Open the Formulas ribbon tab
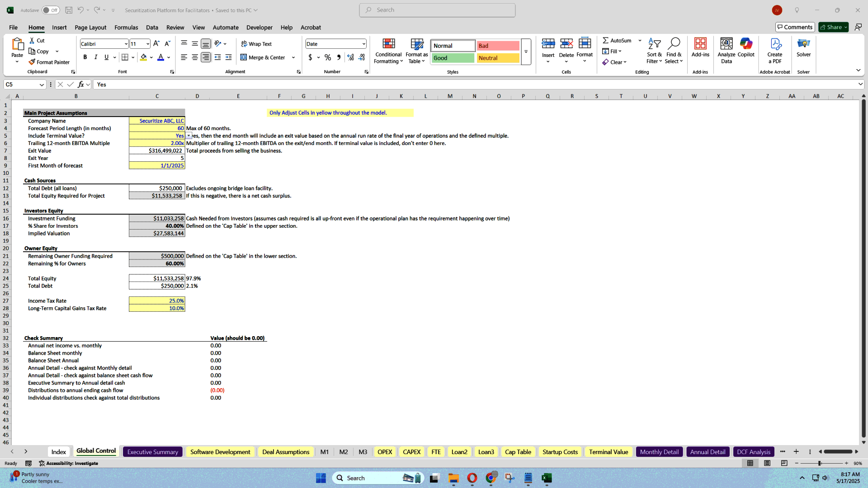Viewport: 868px width, 488px height. click(126, 28)
